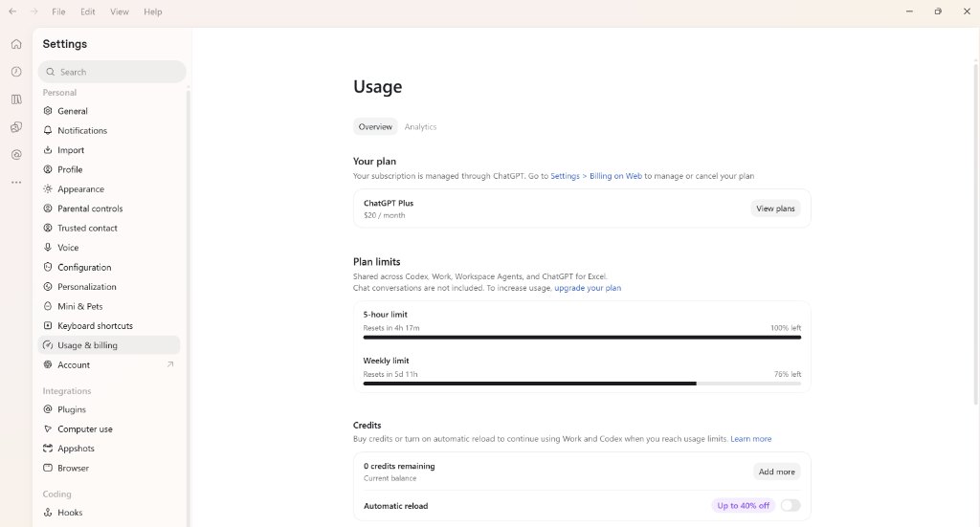Open the Help menu
The height and width of the screenshot is (527, 980).
[x=152, y=11]
